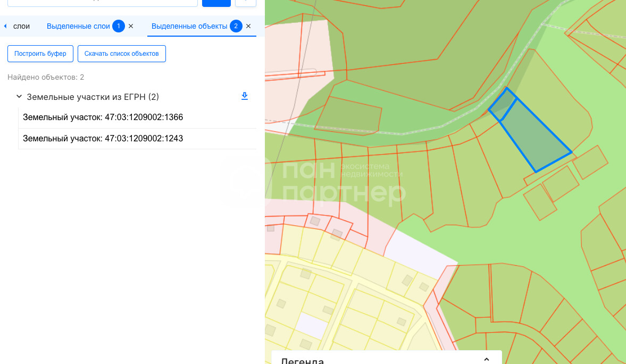Select land plot 47:03:1209002:1243

click(103, 138)
